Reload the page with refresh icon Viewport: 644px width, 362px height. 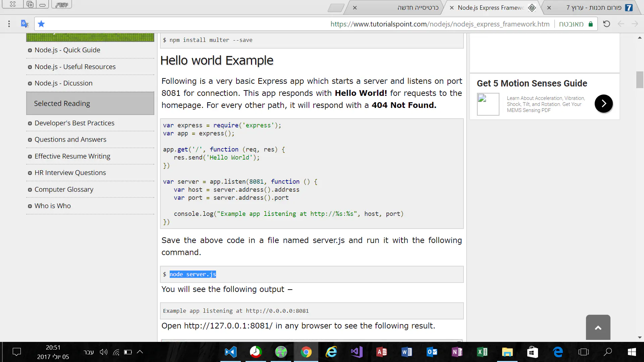tap(606, 24)
